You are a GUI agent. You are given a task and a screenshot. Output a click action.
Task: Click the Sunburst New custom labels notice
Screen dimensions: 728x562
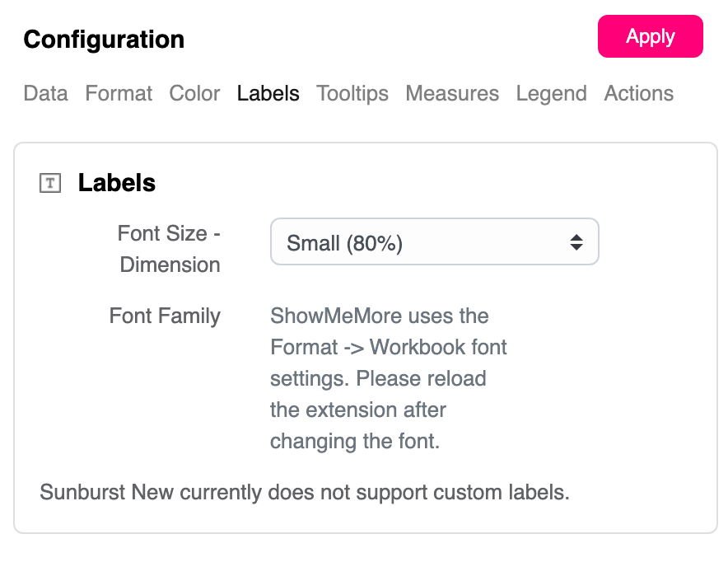click(305, 493)
